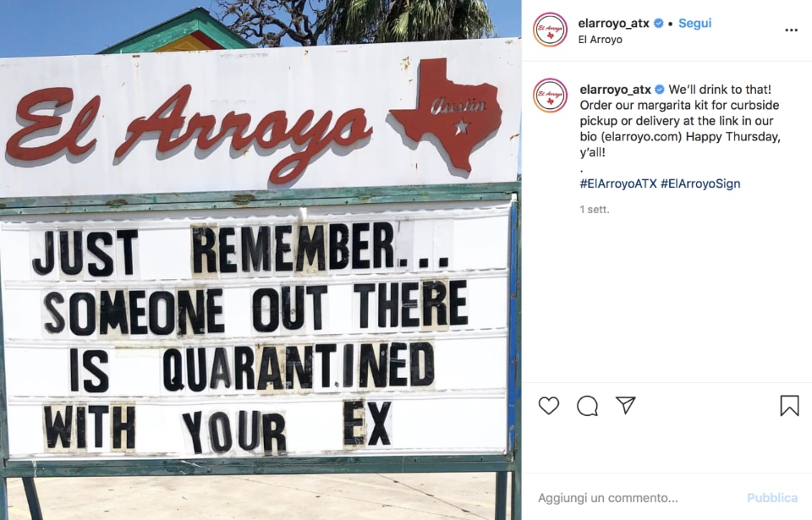Click the #ElArroyoATX hashtag
The height and width of the screenshot is (520, 812).
tap(618, 183)
